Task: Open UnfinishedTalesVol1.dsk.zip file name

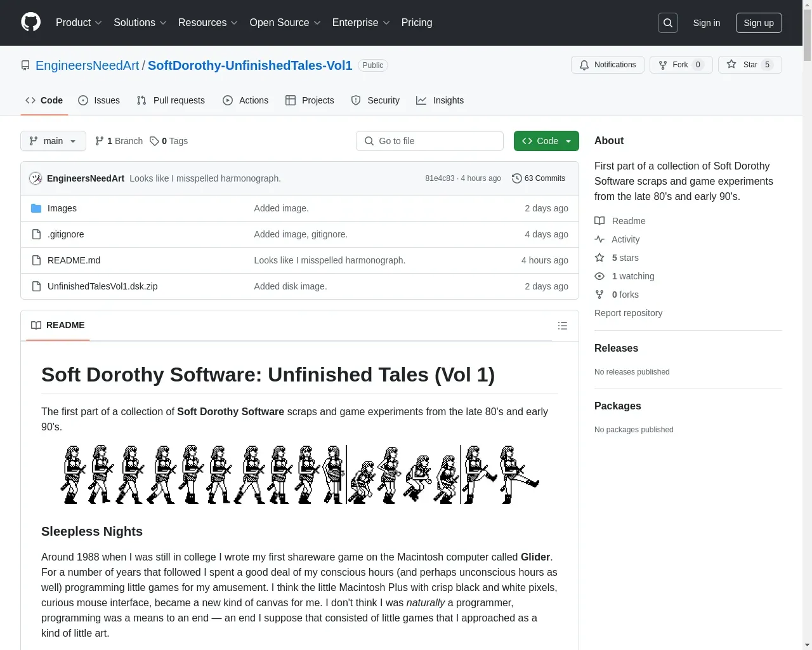Action: 103,286
